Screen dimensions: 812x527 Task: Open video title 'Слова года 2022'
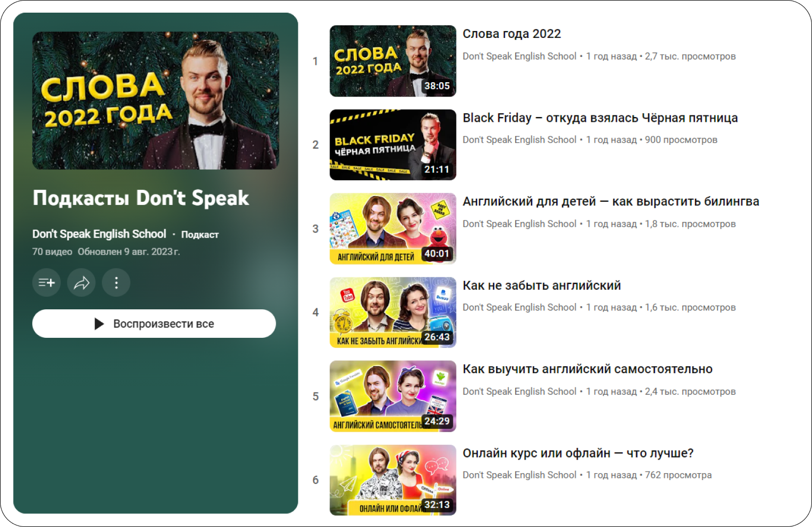512,34
